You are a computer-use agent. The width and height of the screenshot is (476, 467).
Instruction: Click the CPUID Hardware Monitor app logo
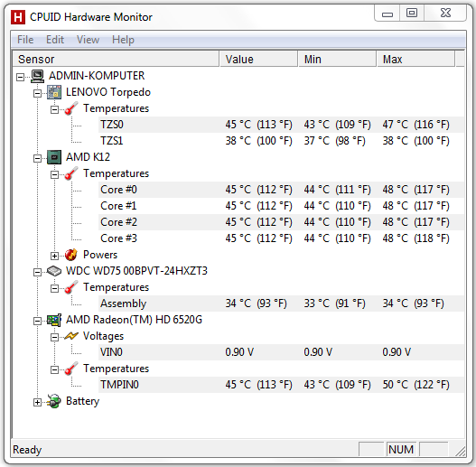point(18,17)
